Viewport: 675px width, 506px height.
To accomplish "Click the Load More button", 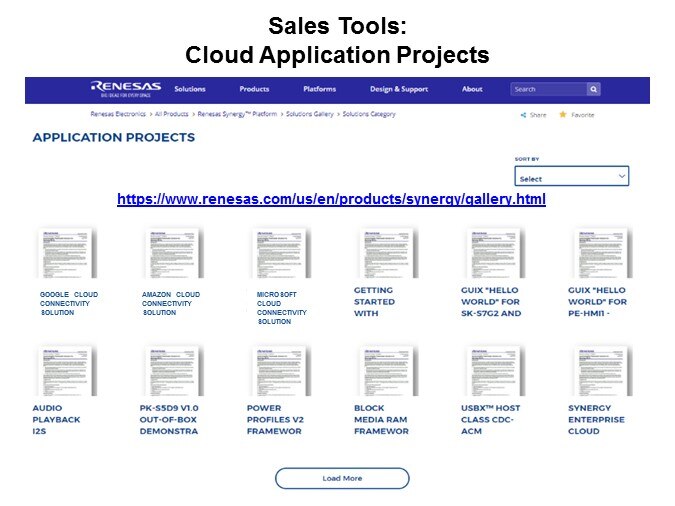I will [x=342, y=478].
